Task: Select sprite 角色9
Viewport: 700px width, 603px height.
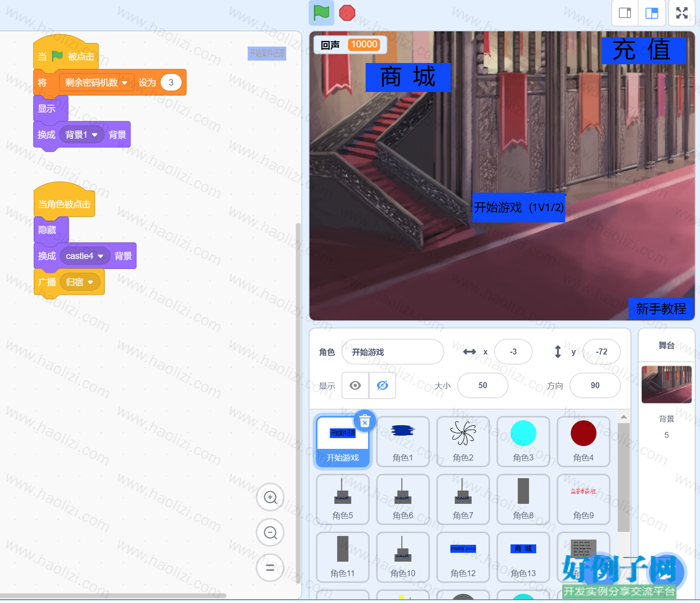Action: click(584, 499)
